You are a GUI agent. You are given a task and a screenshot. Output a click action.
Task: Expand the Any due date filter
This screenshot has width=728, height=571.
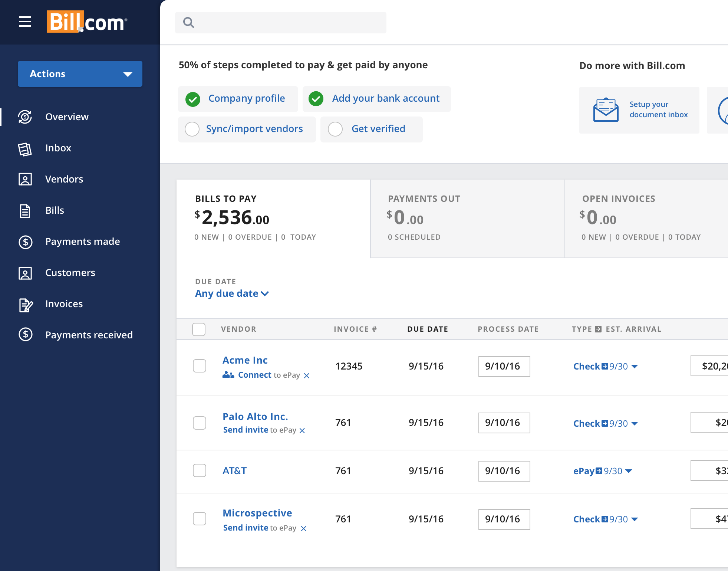coord(232,293)
